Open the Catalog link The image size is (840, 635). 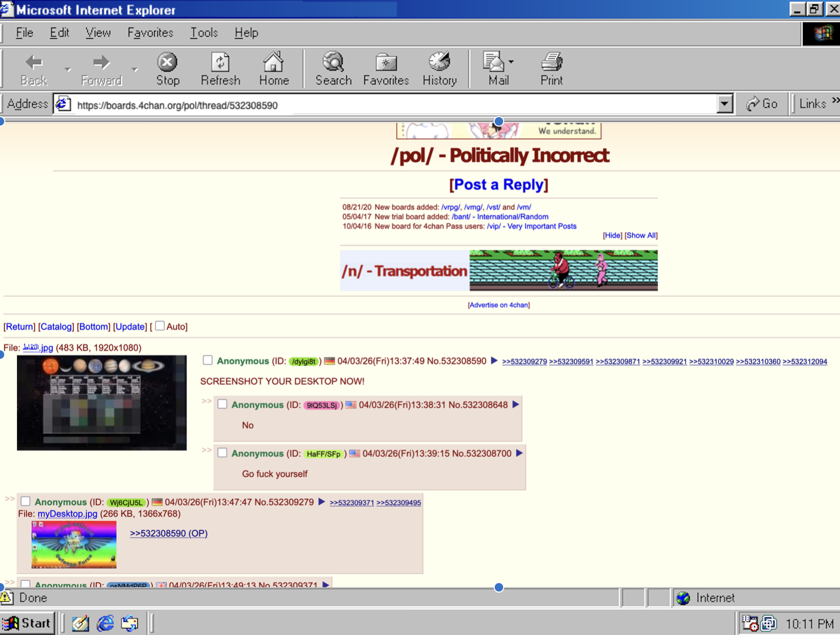[56, 327]
